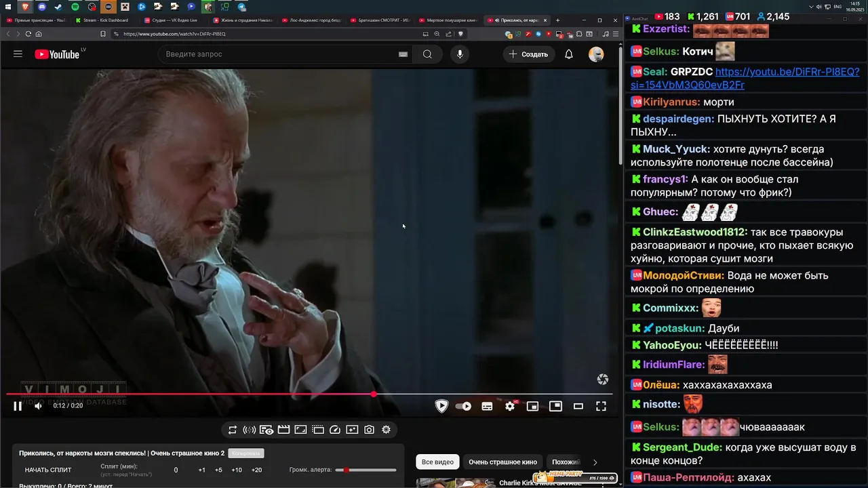Toggle subtitles on the video player
Viewport: 868px width, 488px height.
(487, 406)
